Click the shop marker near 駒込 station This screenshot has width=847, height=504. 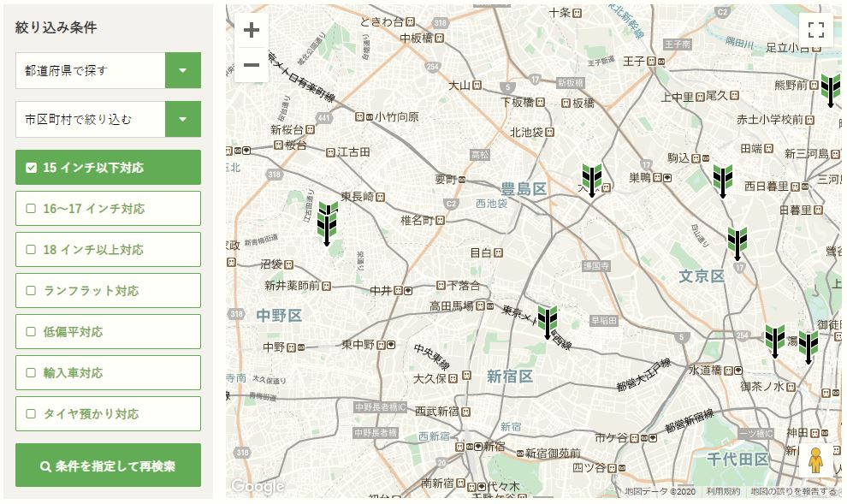[723, 181]
